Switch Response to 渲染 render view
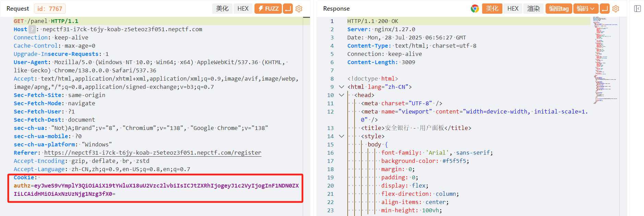644x216 pixels. tap(533, 9)
